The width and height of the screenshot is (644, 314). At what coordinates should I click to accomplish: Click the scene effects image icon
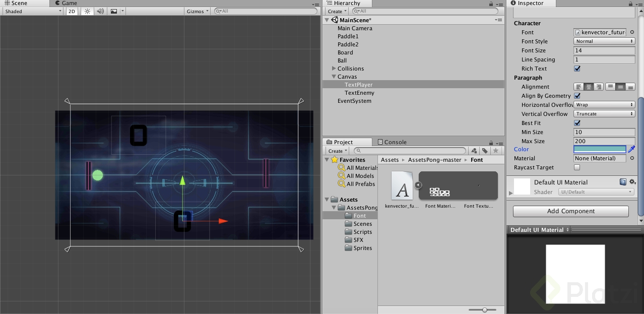[x=114, y=11]
